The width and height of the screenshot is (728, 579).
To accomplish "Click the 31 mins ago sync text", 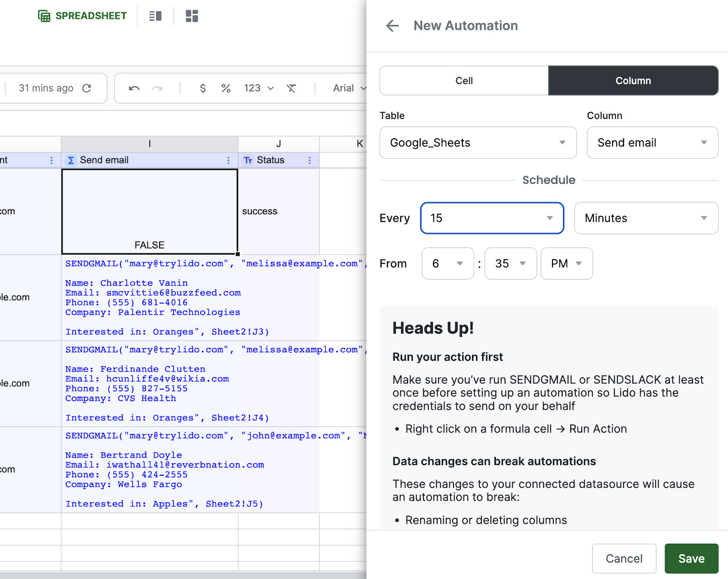I will tap(46, 88).
